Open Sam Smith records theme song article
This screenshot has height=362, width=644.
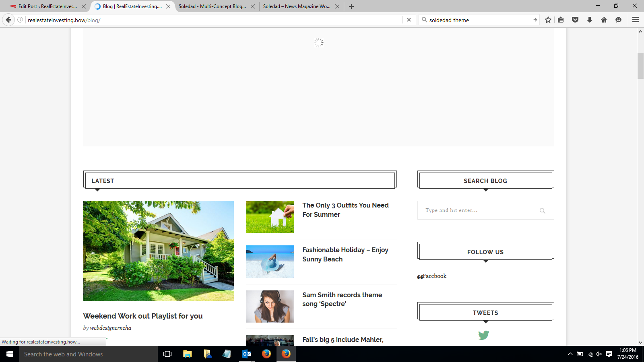coord(342,299)
